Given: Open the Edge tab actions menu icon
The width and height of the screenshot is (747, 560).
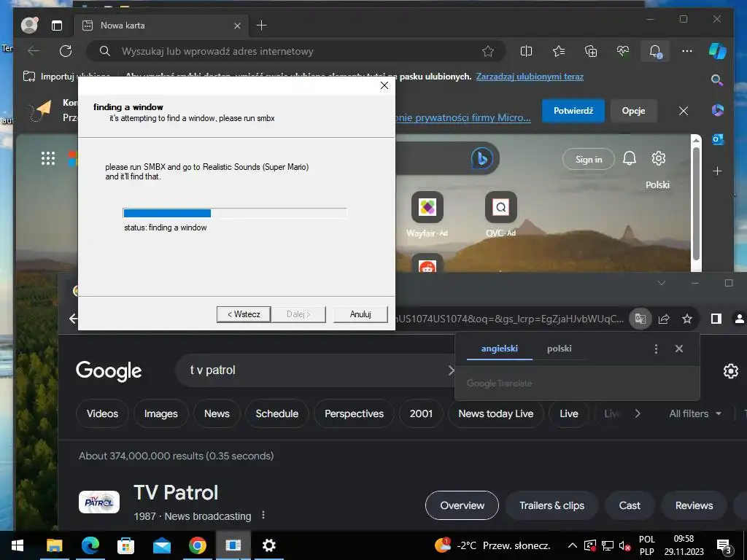Looking at the screenshot, I should (x=57, y=26).
